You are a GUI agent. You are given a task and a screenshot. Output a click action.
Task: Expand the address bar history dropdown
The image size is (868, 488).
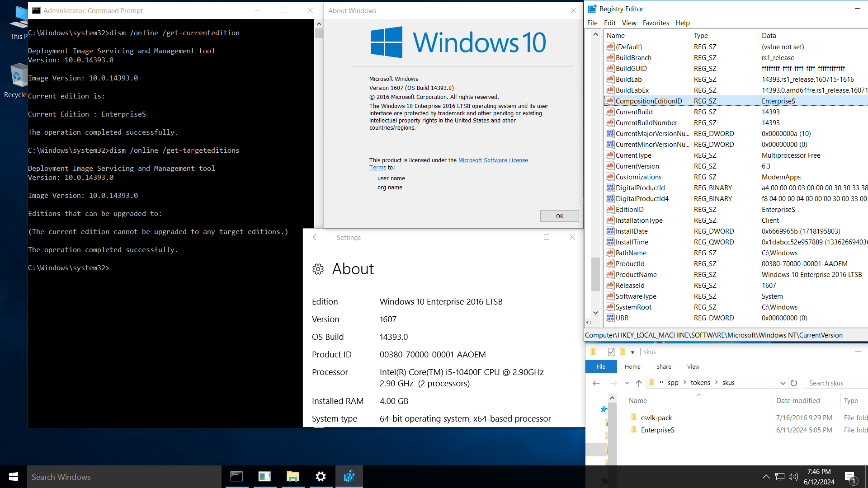click(783, 383)
